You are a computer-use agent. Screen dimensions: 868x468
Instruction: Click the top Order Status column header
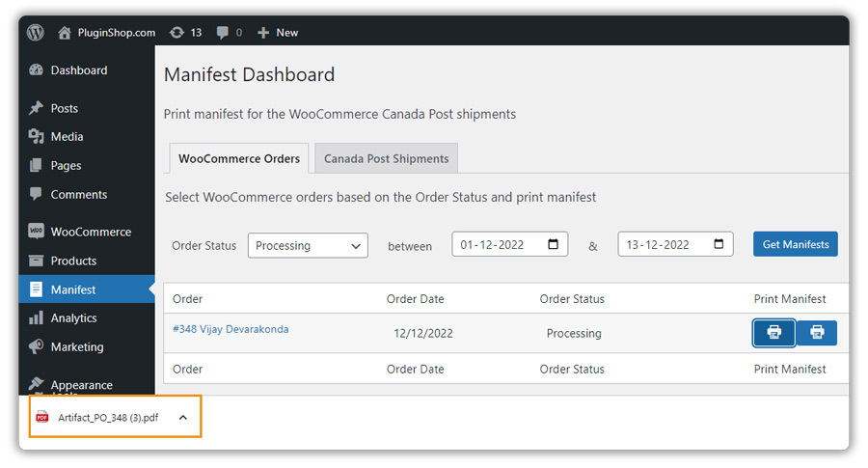point(572,299)
